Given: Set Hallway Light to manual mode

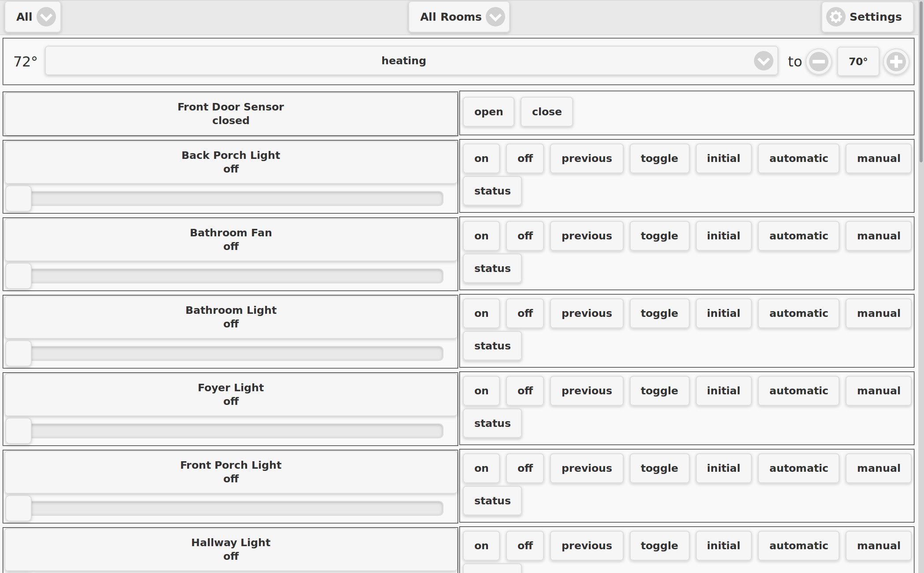Looking at the screenshot, I should tap(878, 546).
